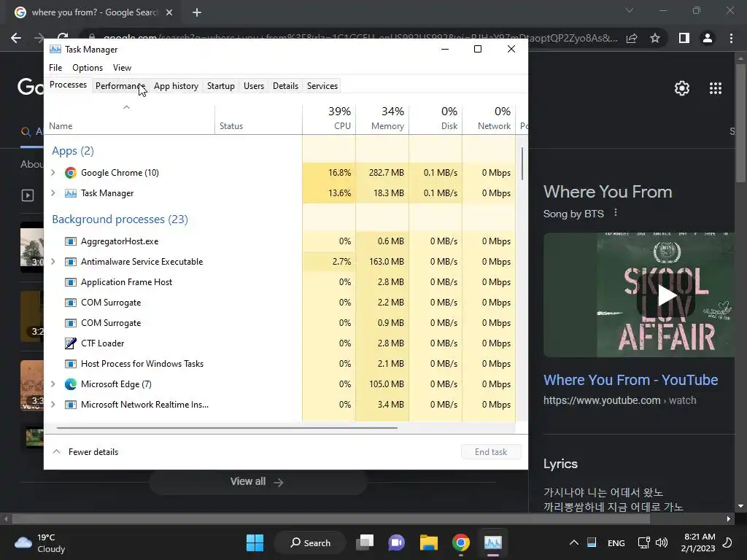Open Chrome side panel icon

coord(684,38)
